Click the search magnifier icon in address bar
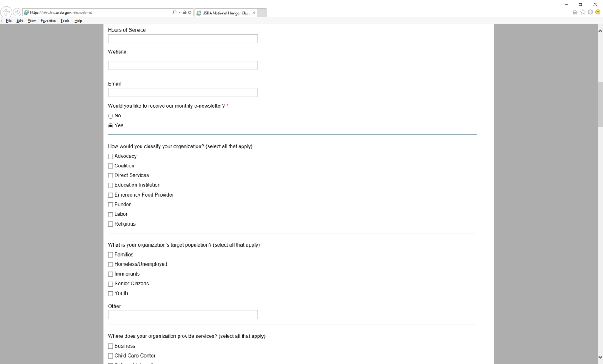603x364 pixels. click(x=174, y=12)
